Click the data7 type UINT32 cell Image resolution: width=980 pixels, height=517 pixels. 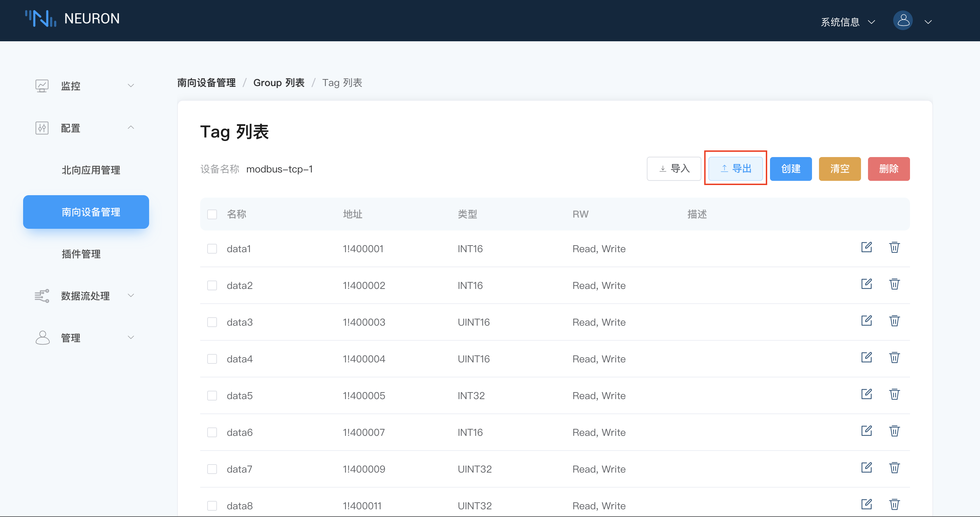tap(475, 469)
